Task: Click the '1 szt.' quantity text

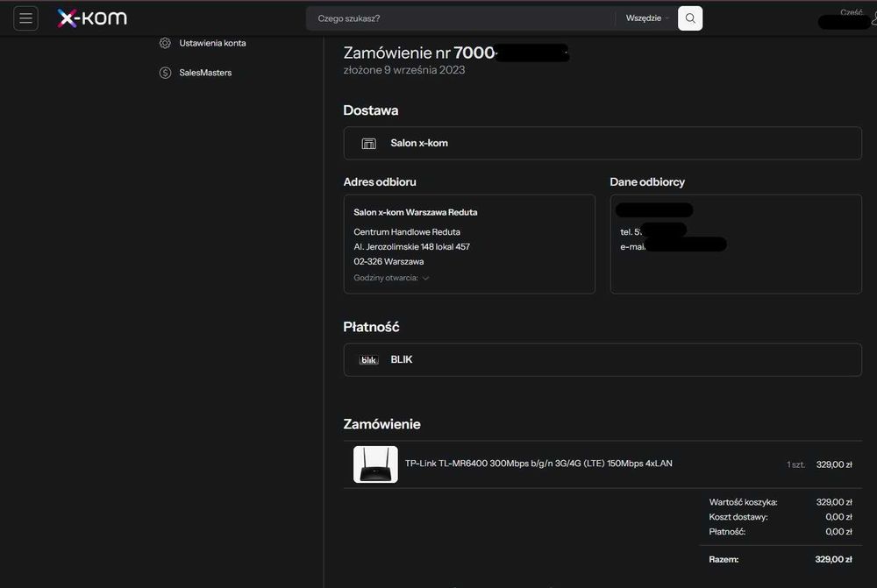Action: tap(796, 464)
